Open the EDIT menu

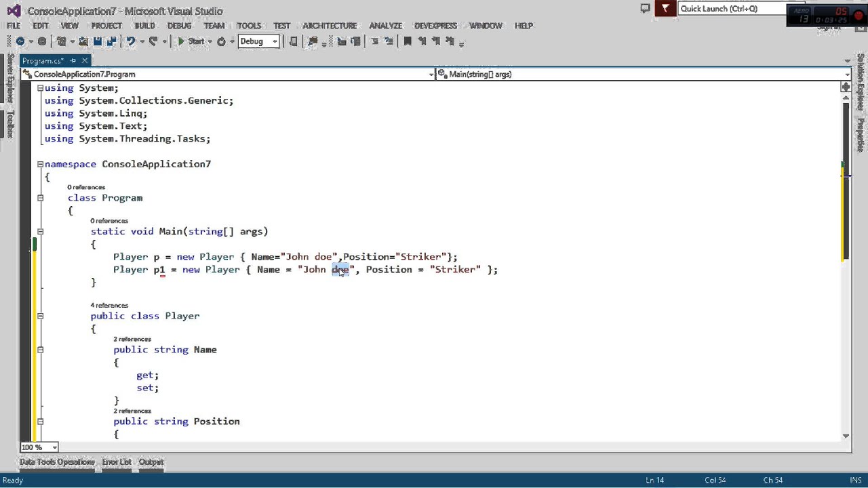pyautogui.click(x=41, y=26)
